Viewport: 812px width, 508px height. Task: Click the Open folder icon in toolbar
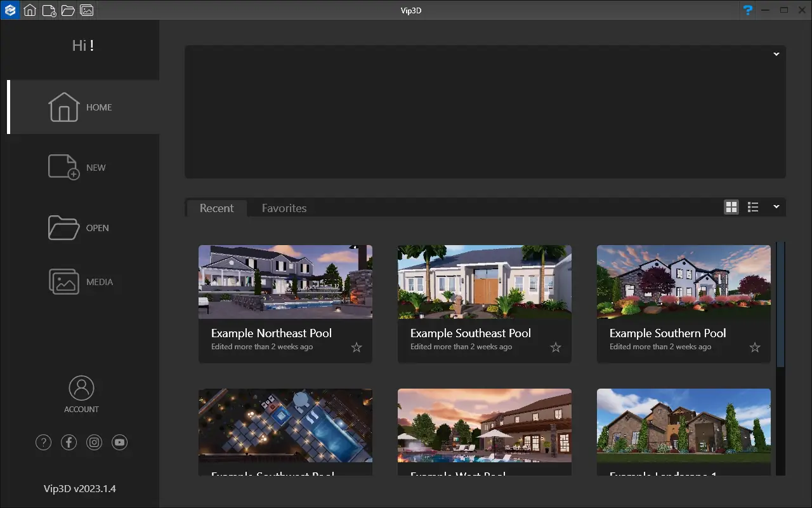68,10
